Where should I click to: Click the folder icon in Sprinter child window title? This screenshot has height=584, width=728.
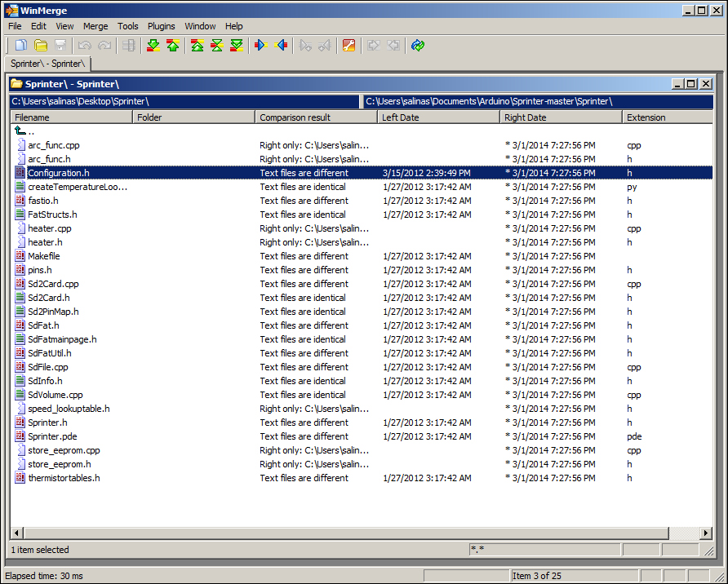[16, 83]
